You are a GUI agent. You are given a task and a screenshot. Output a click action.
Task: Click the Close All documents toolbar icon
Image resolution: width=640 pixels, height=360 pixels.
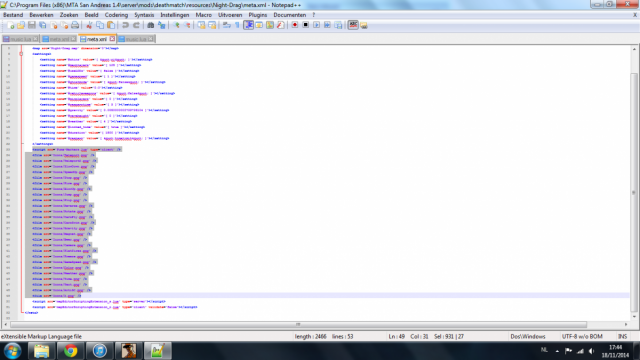coord(64,25)
